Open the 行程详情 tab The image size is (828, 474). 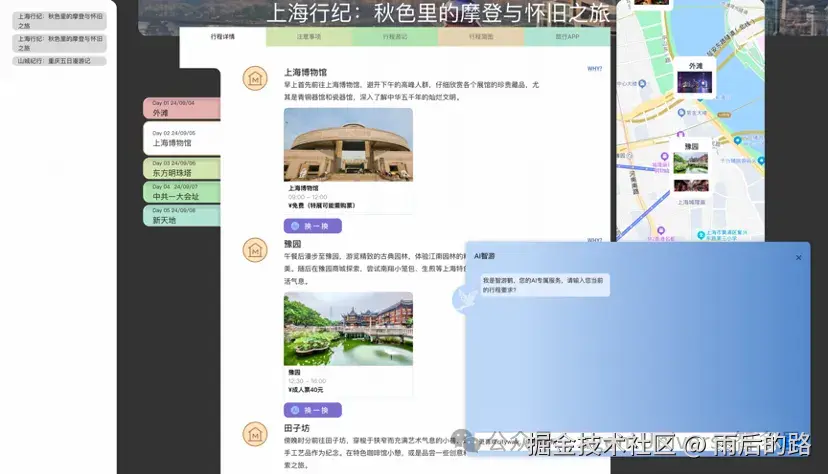click(222, 37)
